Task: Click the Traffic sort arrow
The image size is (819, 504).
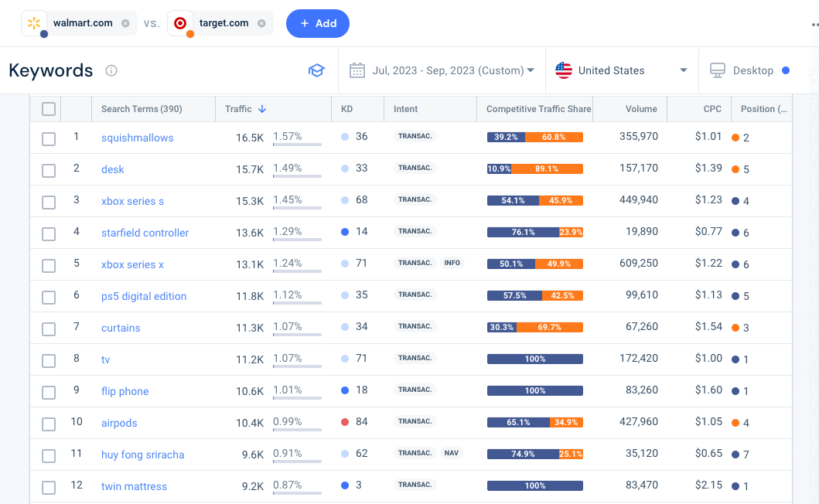Action: pyautogui.click(x=262, y=109)
